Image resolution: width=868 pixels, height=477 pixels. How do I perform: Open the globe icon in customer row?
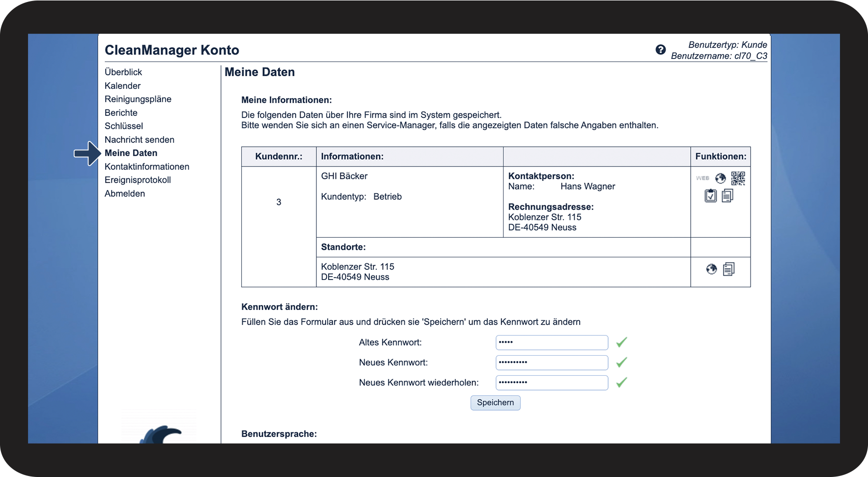(x=720, y=178)
